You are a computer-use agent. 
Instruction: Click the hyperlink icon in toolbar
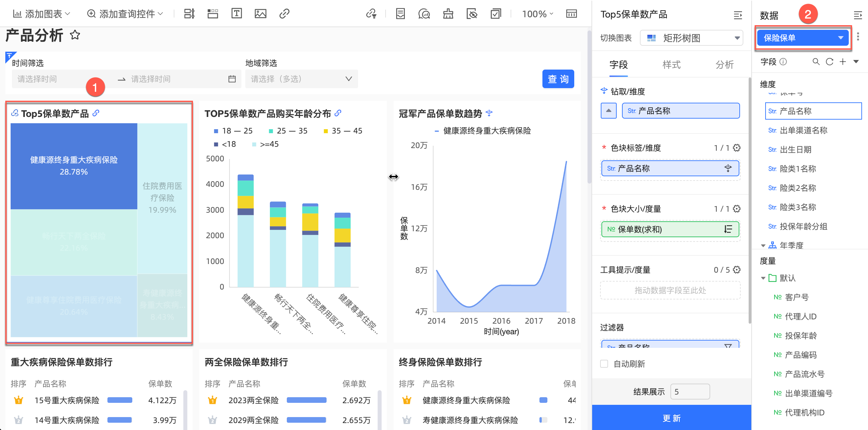[x=284, y=14]
